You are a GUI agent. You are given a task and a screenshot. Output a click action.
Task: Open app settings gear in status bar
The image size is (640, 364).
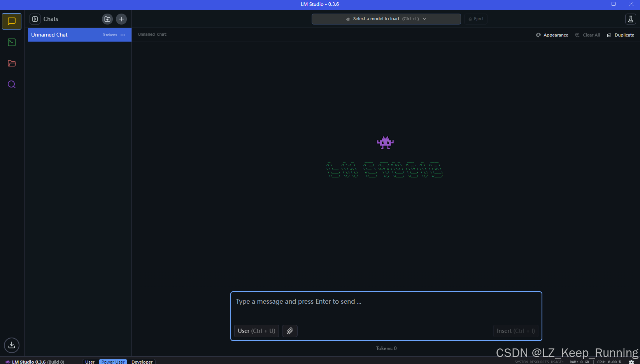[x=631, y=362]
